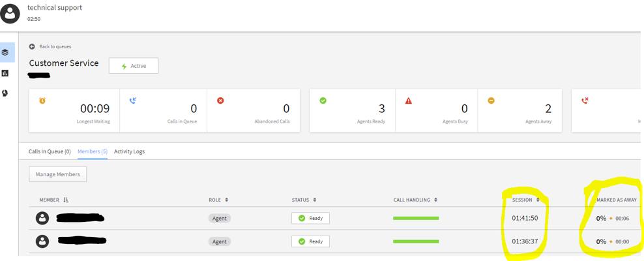Click the green Agents Ready check icon
This screenshot has width=644, height=261.
[323, 100]
